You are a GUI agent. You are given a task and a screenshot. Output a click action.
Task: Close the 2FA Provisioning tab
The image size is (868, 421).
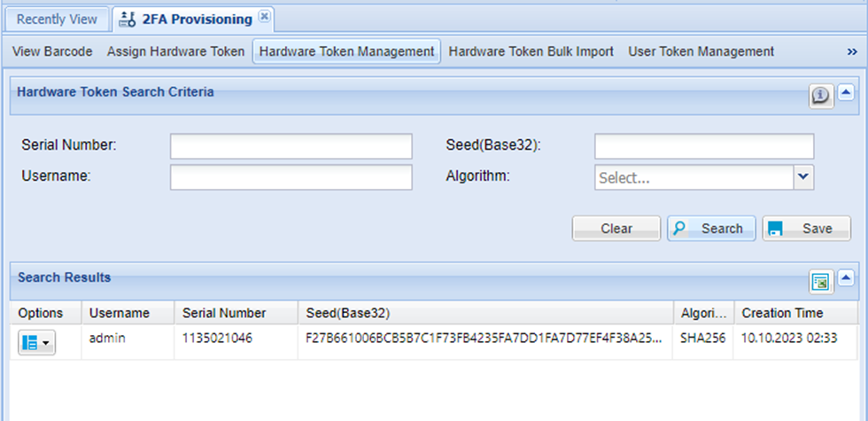pyautogui.click(x=264, y=18)
